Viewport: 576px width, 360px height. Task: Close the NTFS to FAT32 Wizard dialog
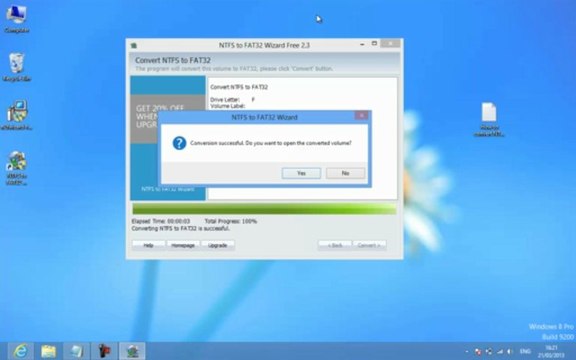click(x=361, y=115)
